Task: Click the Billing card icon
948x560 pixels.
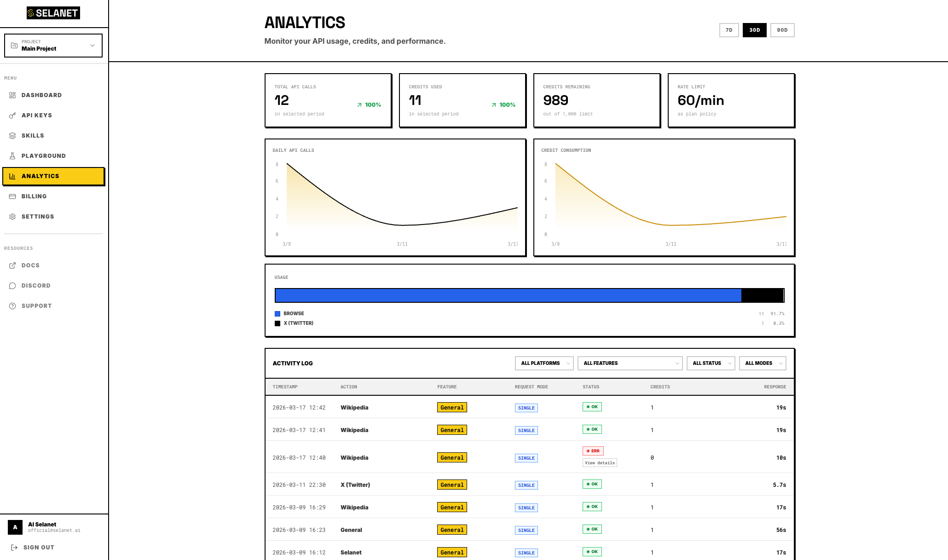Action: pos(12,196)
